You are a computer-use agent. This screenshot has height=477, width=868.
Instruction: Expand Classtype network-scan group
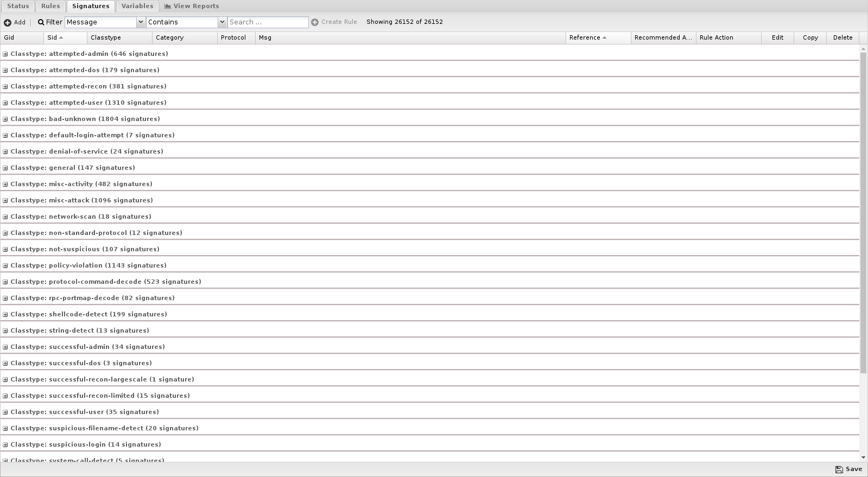pos(5,217)
